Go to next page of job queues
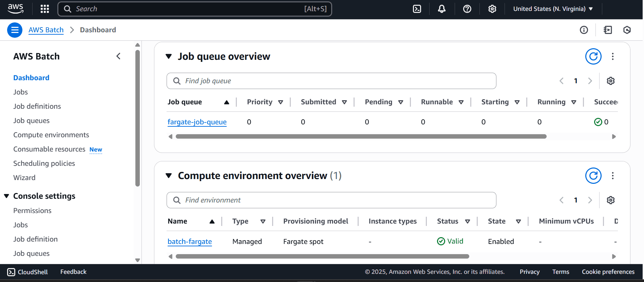The height and width of the screenshot is (282, 644). [x=590, y=81]
